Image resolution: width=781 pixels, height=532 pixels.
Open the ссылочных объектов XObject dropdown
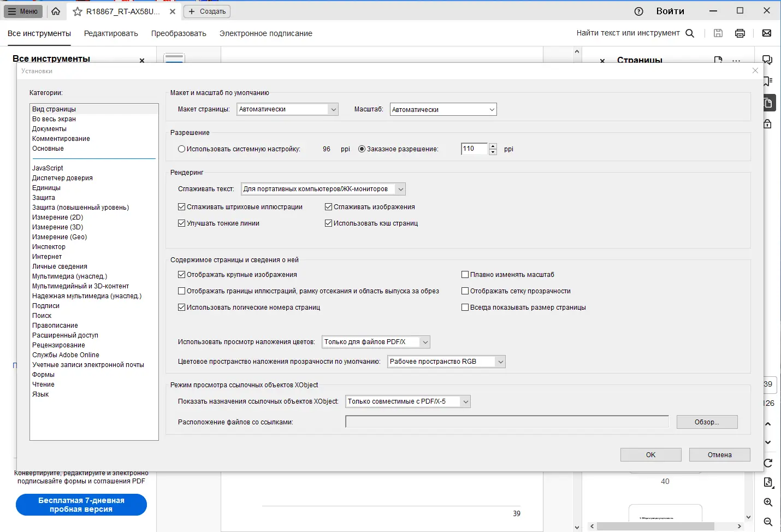click(408, 401)
